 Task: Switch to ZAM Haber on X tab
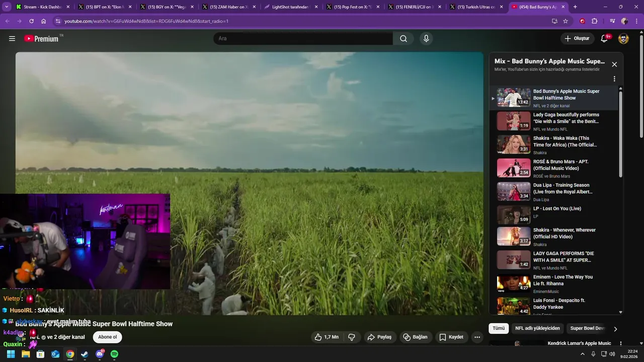pyautogui.click(x=229, y=7)
